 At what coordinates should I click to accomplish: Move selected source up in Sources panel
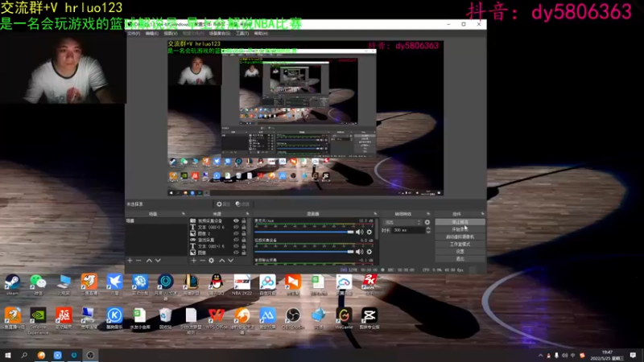(x=222, y=260)
